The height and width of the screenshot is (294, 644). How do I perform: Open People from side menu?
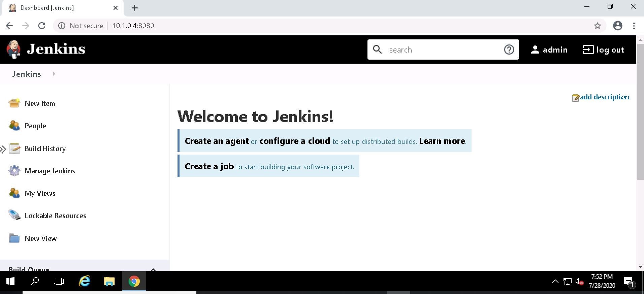click(x=35, y=126)
